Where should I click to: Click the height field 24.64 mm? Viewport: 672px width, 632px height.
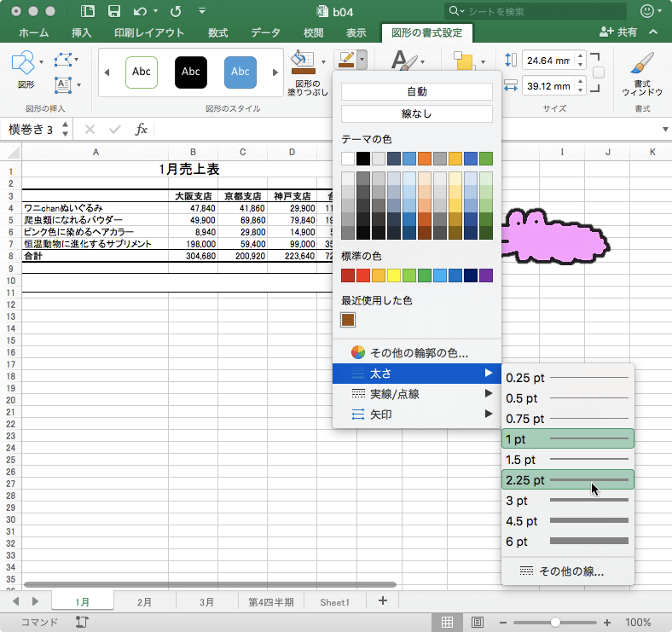click(x=548, y=61)
